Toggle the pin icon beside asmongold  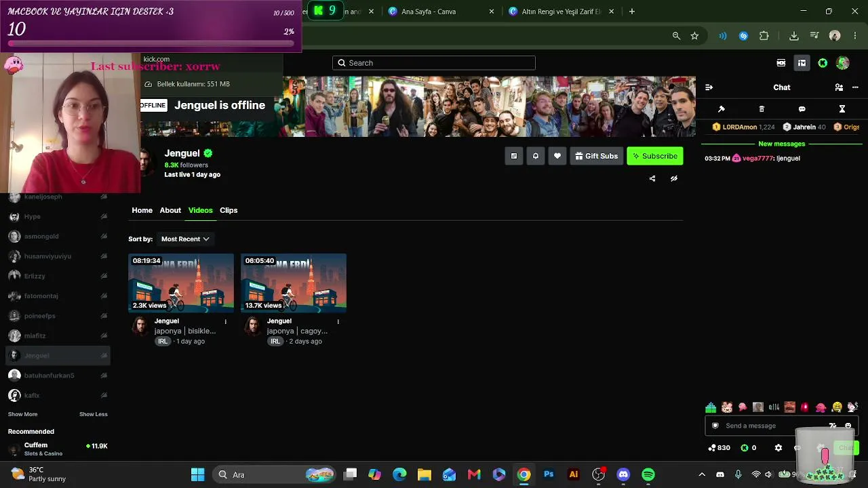pos(104,237)
